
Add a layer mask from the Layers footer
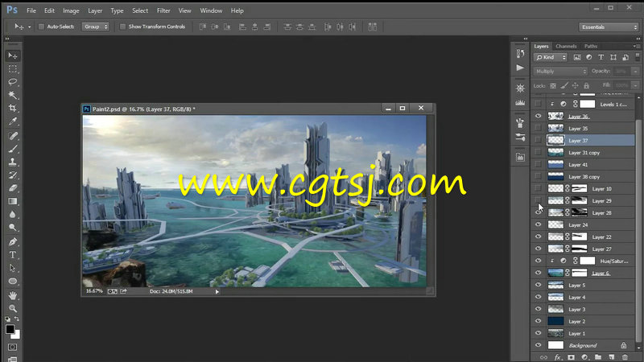571,357
